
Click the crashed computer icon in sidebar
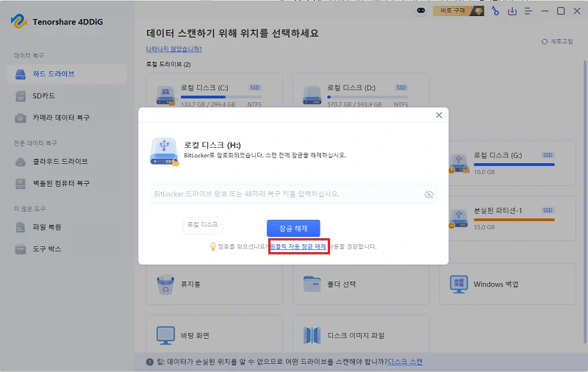point(21,184)
